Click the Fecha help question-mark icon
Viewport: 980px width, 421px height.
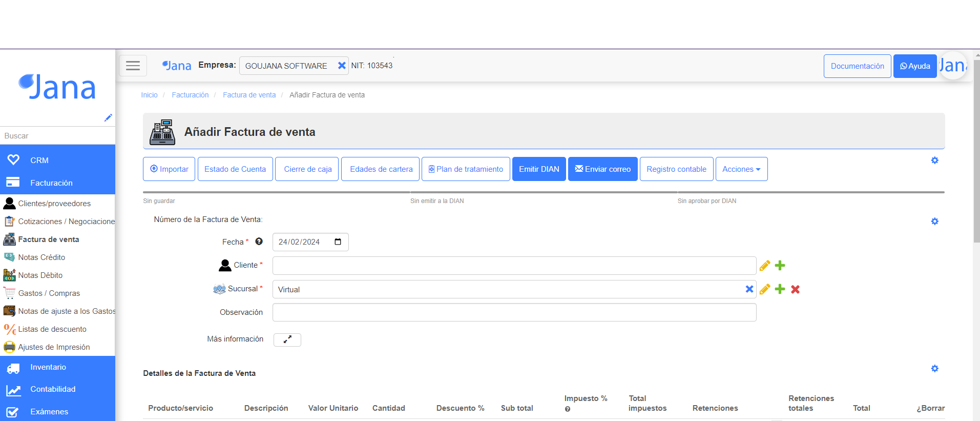259,242
